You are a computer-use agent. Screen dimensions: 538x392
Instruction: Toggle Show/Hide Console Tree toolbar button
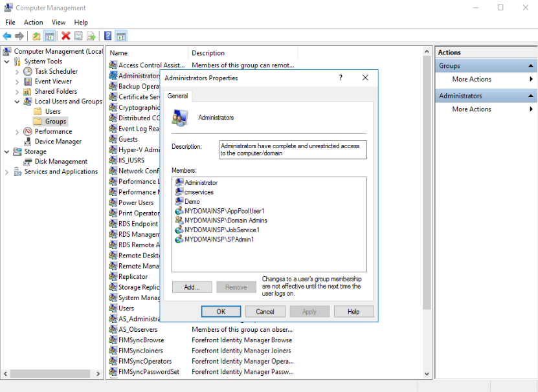coord(49,36)
